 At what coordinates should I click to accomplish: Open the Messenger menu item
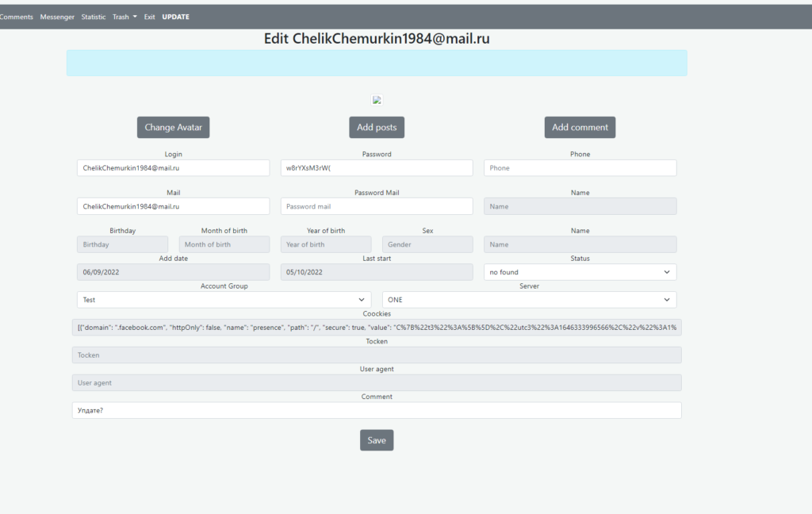[57, 17]
